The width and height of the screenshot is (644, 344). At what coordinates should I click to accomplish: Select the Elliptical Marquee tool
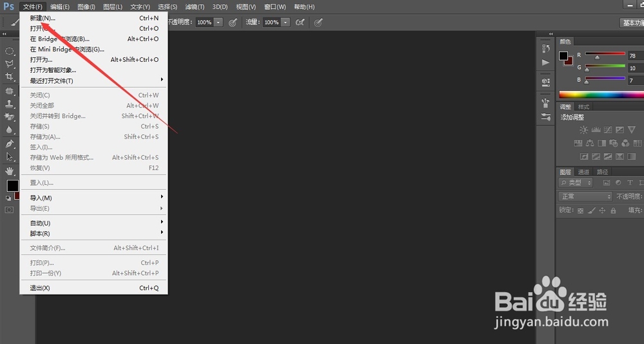point(9,51)
